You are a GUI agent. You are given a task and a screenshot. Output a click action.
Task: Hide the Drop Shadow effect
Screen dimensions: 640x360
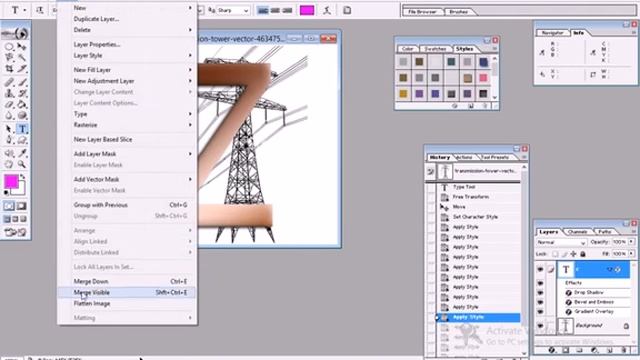tap(540, 293)
